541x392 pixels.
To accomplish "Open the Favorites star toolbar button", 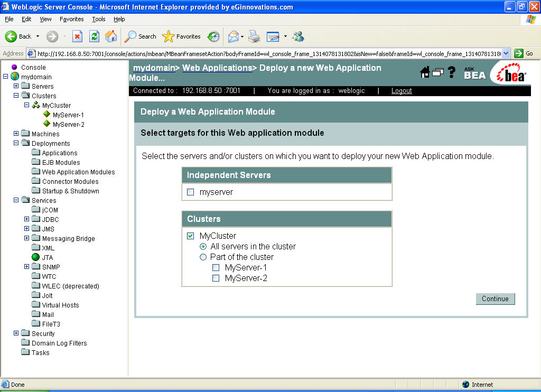I will (x=182, y=36).
